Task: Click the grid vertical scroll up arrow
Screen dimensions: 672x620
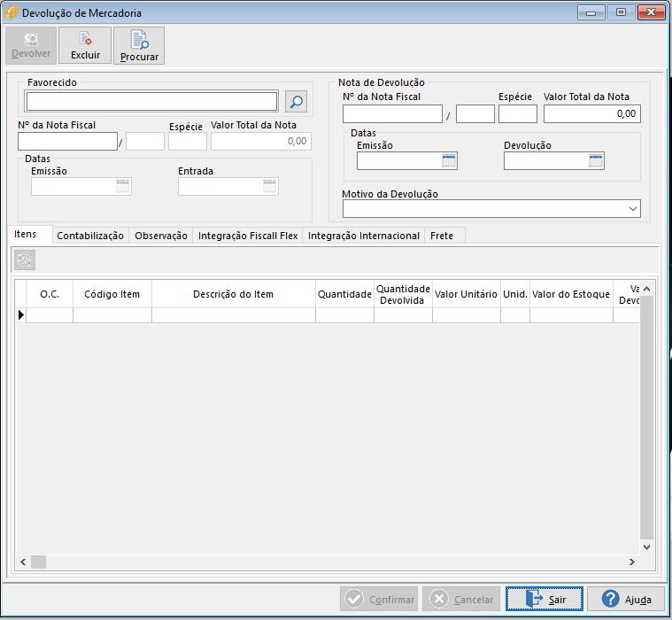Action: pyautogui.click(x=646, y=289)
